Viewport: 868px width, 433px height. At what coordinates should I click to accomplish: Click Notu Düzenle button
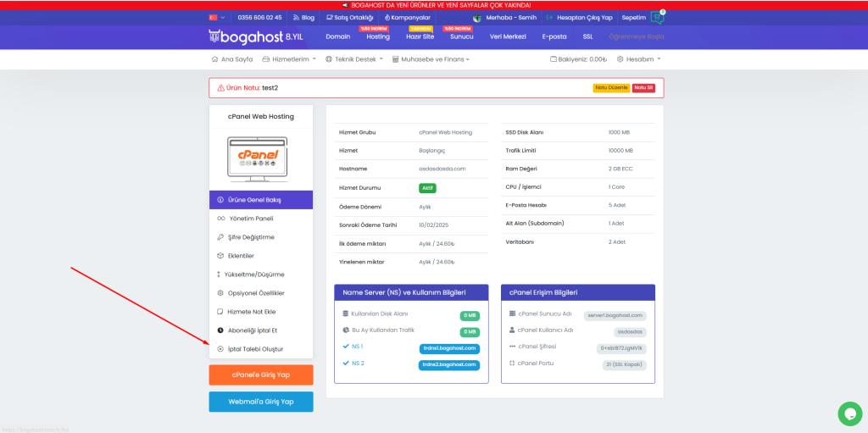pyautogui.click(x=611, y=87)
